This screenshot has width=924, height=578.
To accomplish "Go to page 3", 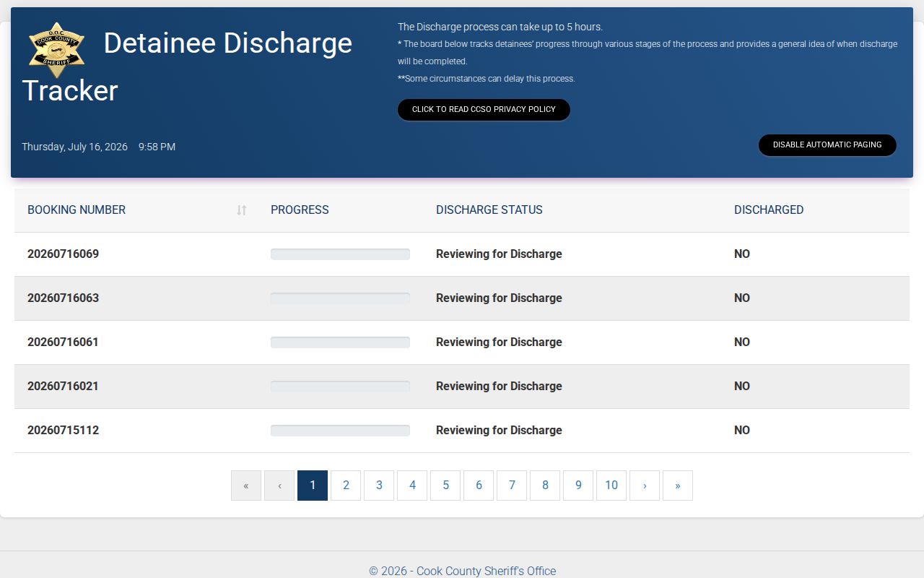I will coord(379,486).
